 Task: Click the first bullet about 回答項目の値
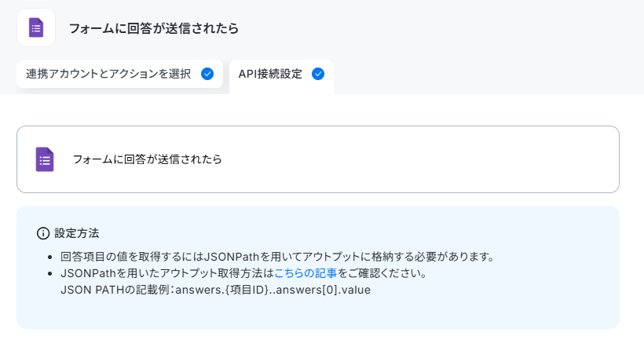[277, 257]
